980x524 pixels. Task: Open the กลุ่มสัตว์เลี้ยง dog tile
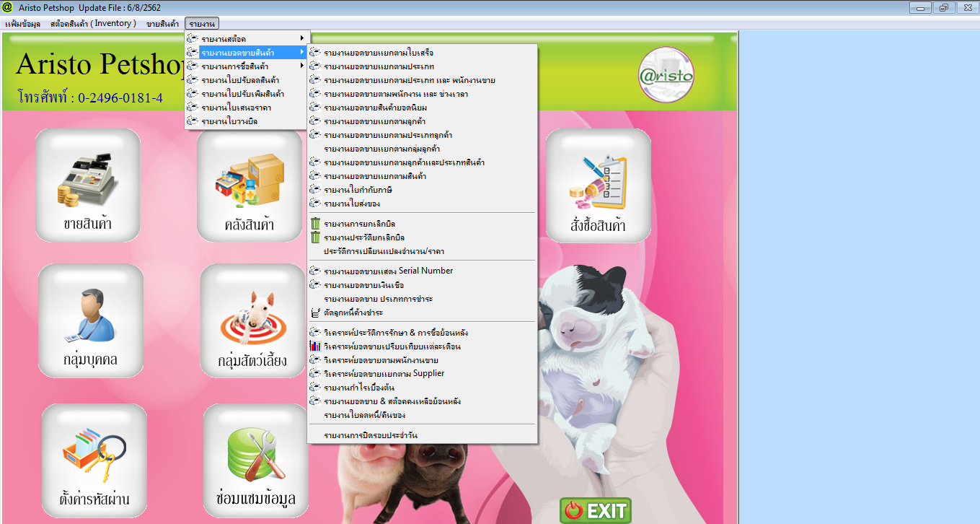[x=252, y=320]
